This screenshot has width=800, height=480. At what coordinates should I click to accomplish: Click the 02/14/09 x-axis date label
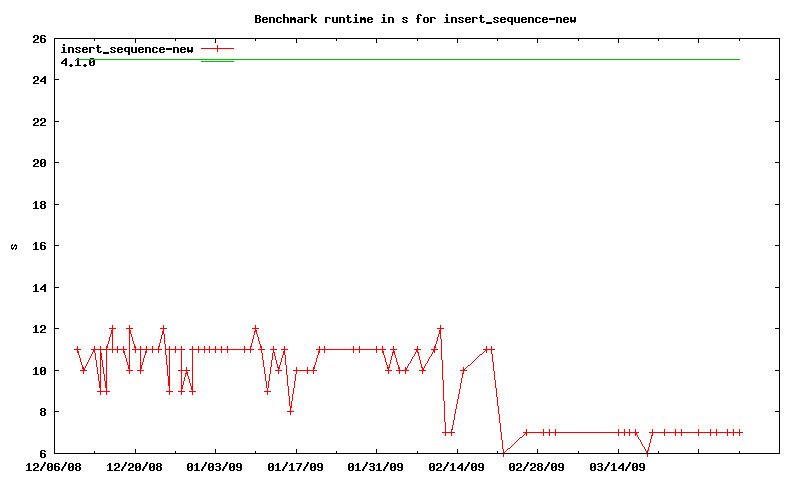(457, 466)
